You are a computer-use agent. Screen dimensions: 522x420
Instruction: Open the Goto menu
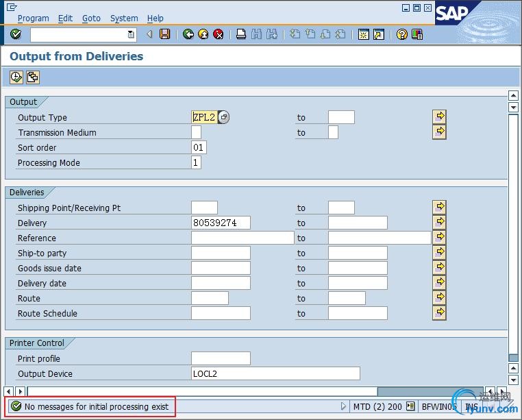[91, 18]
